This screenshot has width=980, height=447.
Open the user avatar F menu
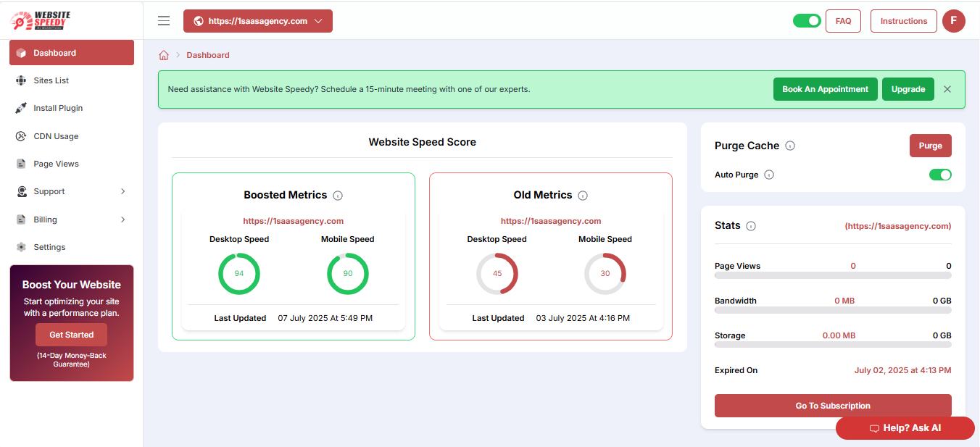(954, 21)
